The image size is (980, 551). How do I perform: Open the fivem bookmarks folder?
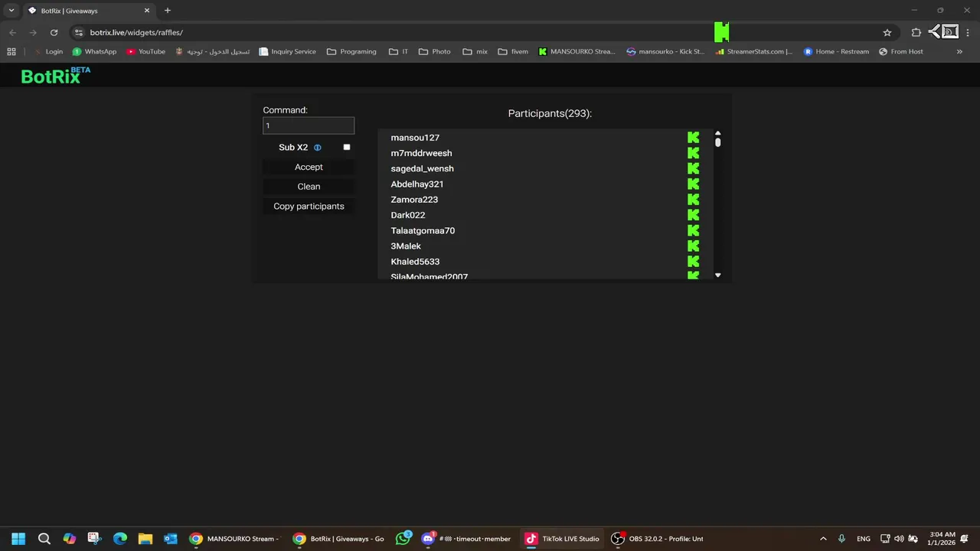point(513,52)
